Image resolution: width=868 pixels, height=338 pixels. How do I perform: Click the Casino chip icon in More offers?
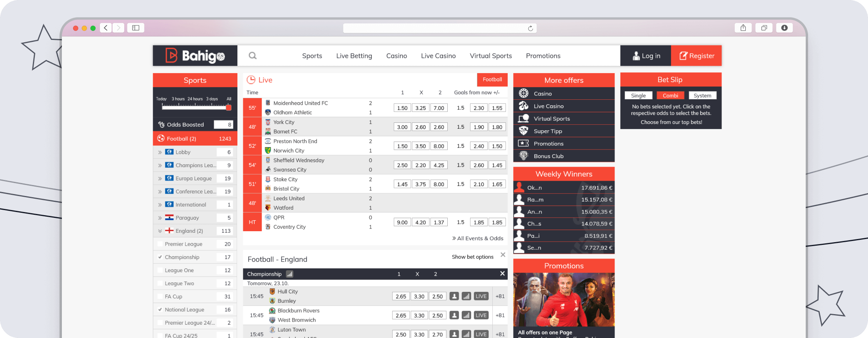[x=524, y=93]
